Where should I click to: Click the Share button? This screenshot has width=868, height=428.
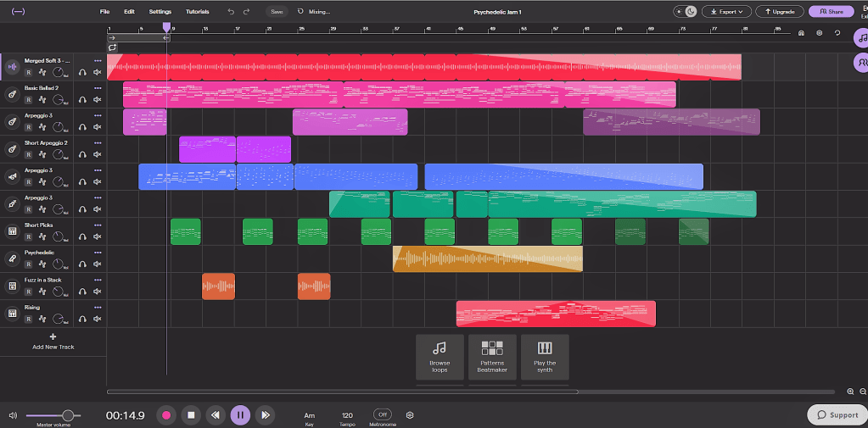click(831, 12)
